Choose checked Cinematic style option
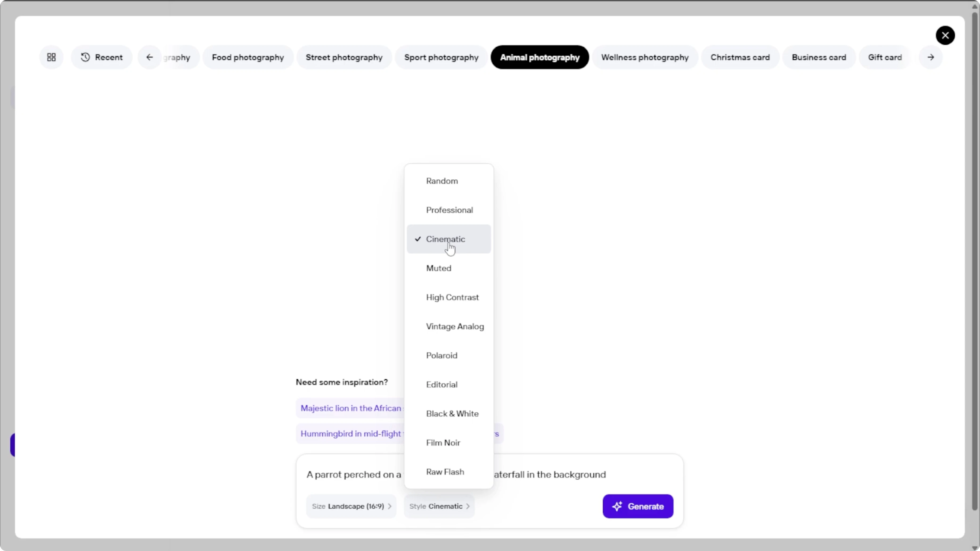The height and width of the screenshot is (551, 980). pyautogui.click(x=448, y=239)
